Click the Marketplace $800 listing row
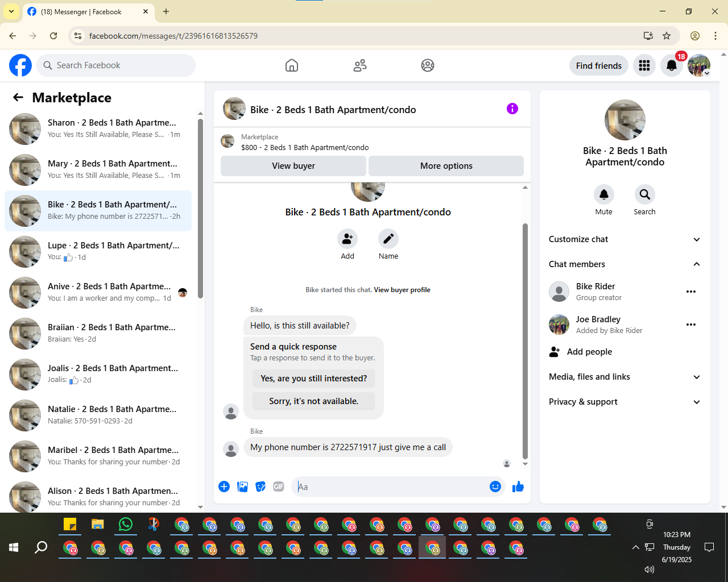728x582 pixels. tap(372, 142)
